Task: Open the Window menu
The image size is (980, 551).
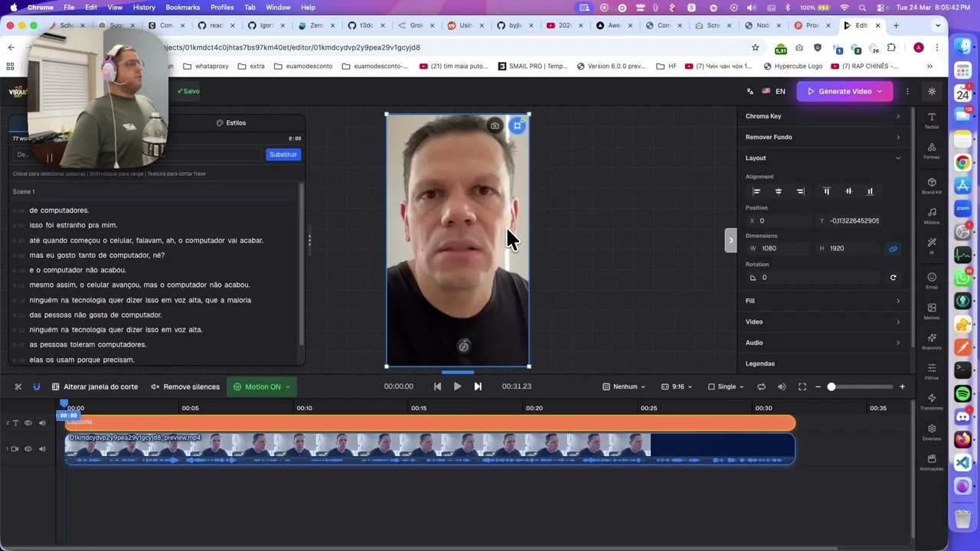Action: click(x=278, y=7)
